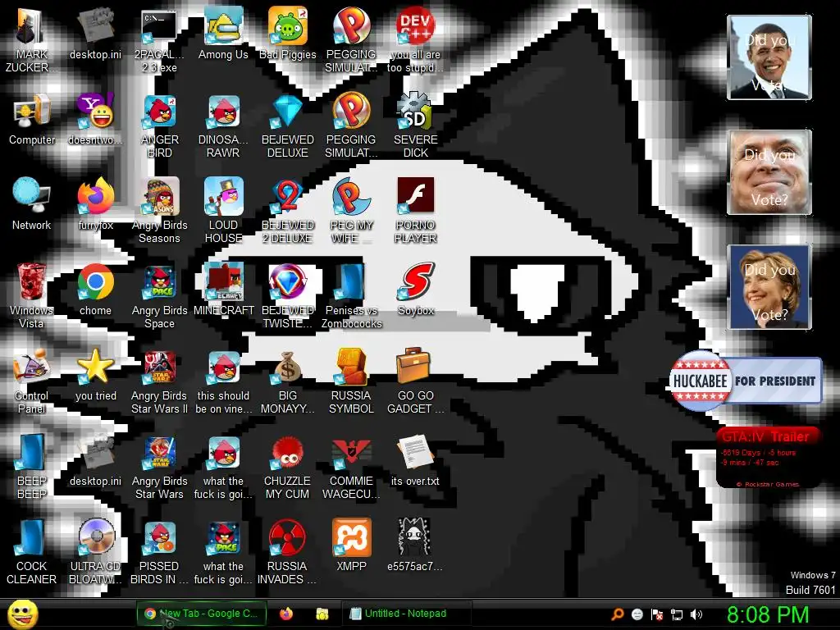840x630 pixels.
Task: Click the folder icon on taskbar
Action: pos(322,614)
